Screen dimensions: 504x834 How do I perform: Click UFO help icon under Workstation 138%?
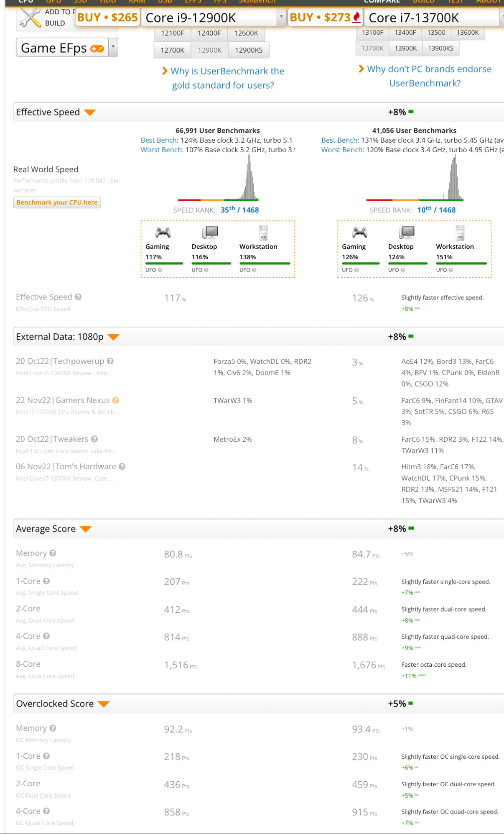254,270
